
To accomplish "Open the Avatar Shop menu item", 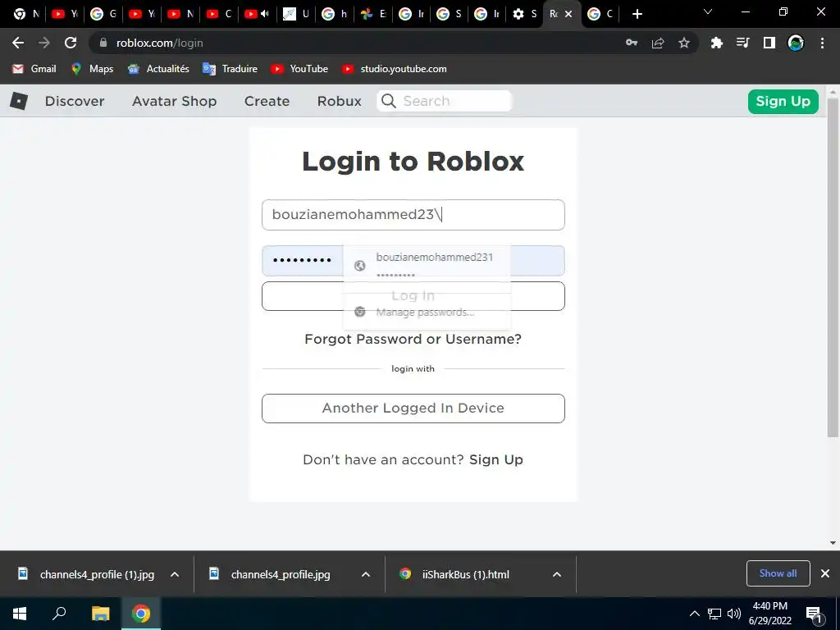I will [174, 101].
